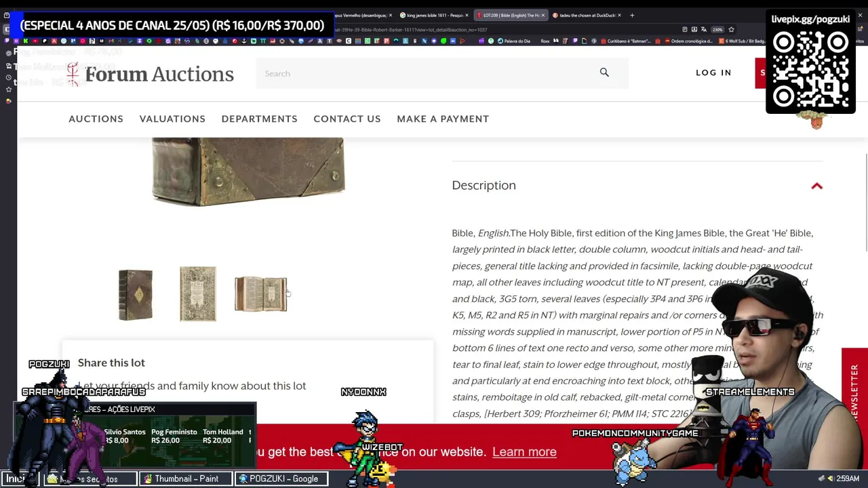
Task: Select the book cover thumbnail
Action: (x=136, y=294)
